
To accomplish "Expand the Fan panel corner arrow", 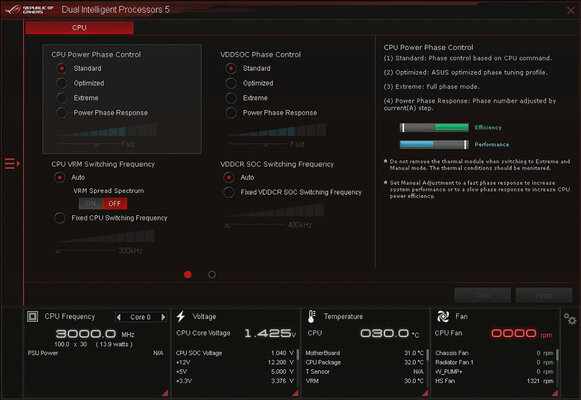I will tap(555, 393).
